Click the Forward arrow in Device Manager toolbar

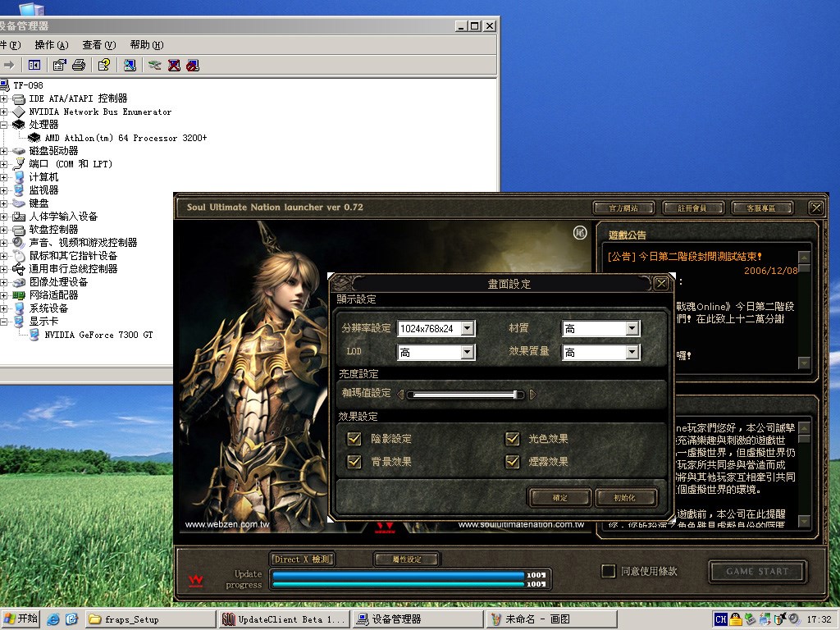coord(8,66)
